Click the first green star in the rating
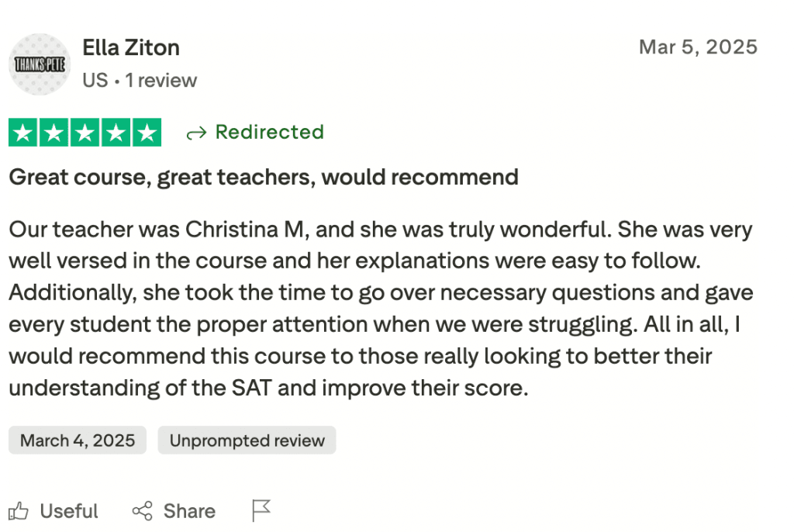This screenshot has height=532, width=794. coord(22,132)
